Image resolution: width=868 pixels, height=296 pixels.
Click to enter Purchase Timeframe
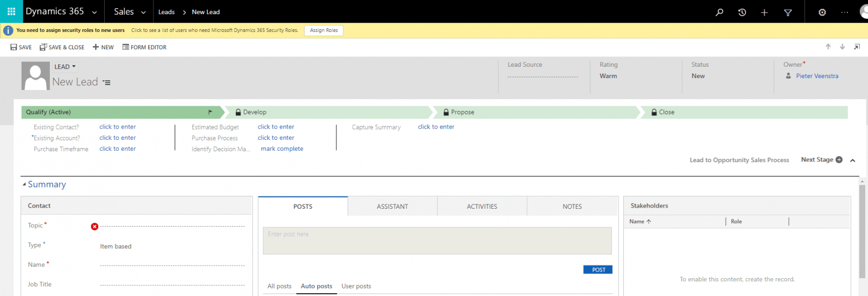coord(118,149)
